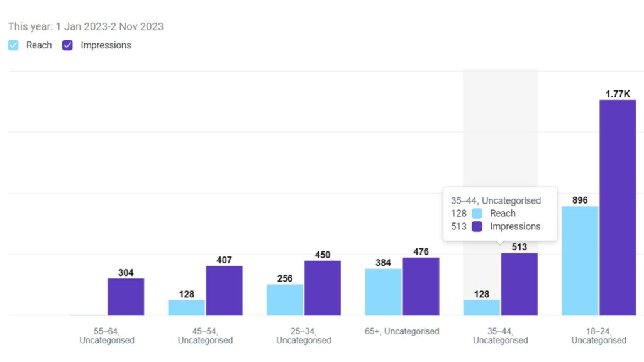Image resolution: width=644 pixels, height=362 pixels.
Task: Click the purple Impressions swatch in tooltip
Action: (477, 226)
